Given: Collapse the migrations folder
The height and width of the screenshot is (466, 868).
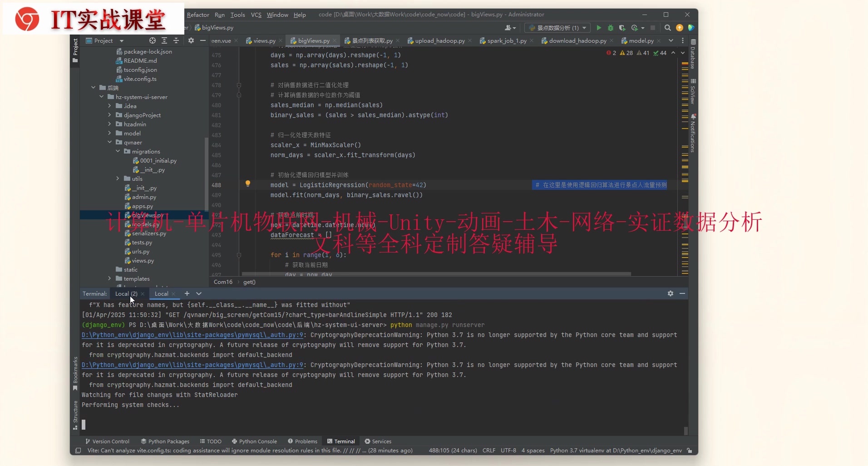Looking at the screenshot, I should pos(118,151).
